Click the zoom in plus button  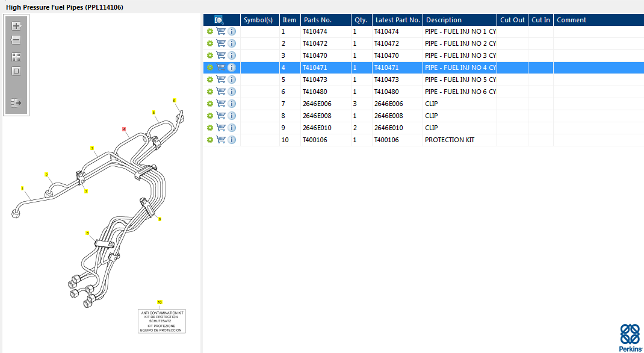[16, 26]
